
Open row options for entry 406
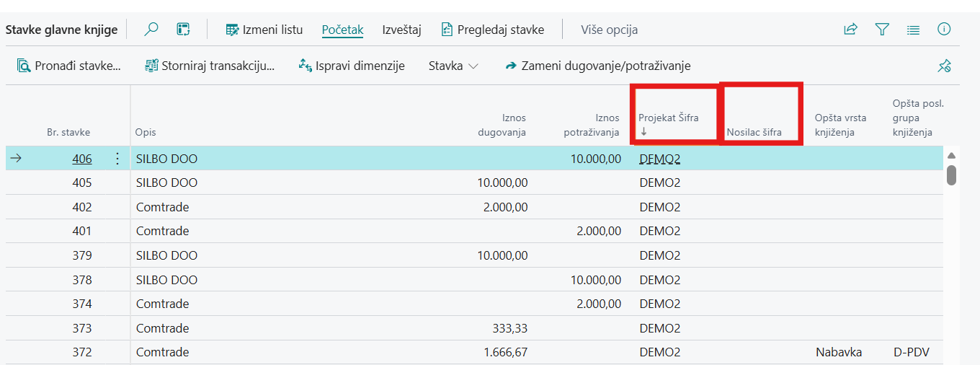[x=118, y=159]
